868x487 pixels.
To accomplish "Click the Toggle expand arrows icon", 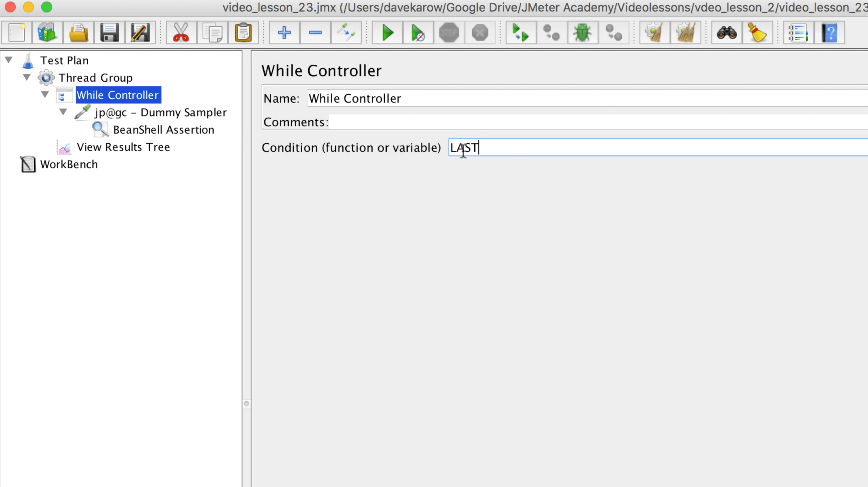I will (346, 33).
